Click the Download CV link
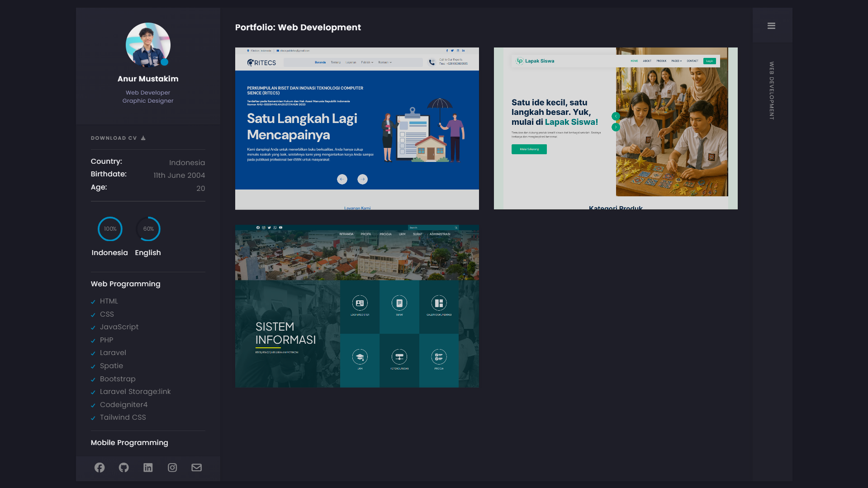Image resolution: width=868 pixels, height=488 pixels. click(x=118, y=138)
